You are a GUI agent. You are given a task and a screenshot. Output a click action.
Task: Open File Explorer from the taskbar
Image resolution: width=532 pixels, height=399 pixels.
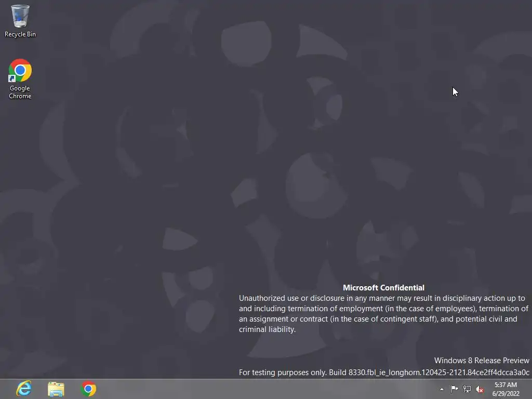(x=56, y=389)
